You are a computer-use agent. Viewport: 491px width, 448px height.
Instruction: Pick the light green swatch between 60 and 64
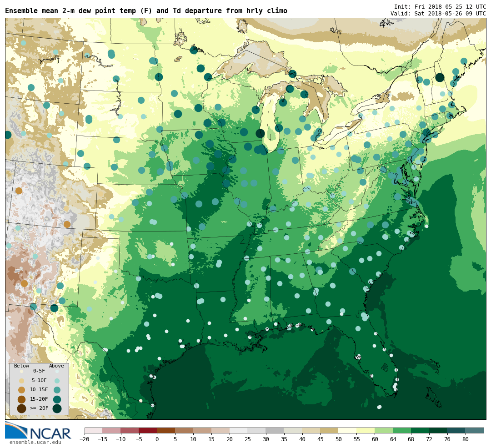point(384,430)
